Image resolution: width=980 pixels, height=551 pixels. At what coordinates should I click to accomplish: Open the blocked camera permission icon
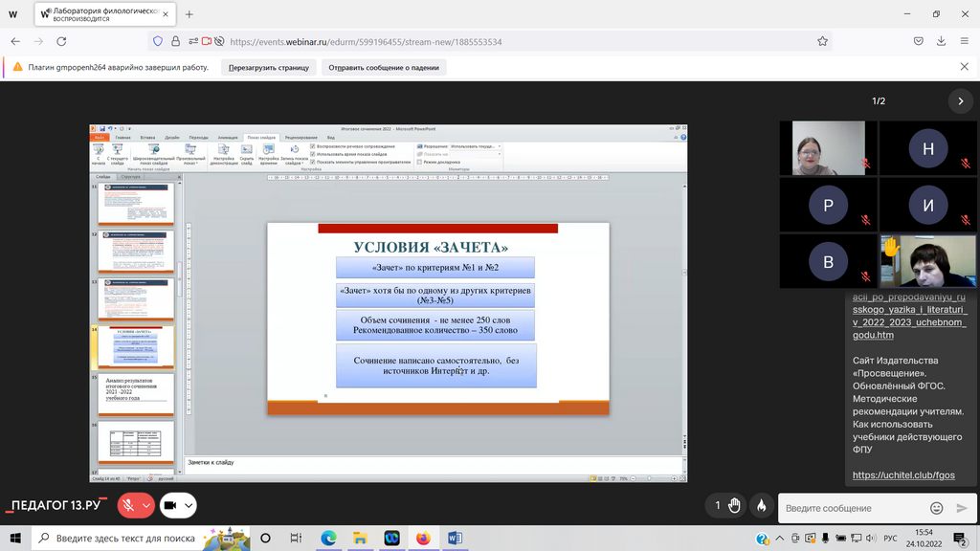tap(207, 41)
